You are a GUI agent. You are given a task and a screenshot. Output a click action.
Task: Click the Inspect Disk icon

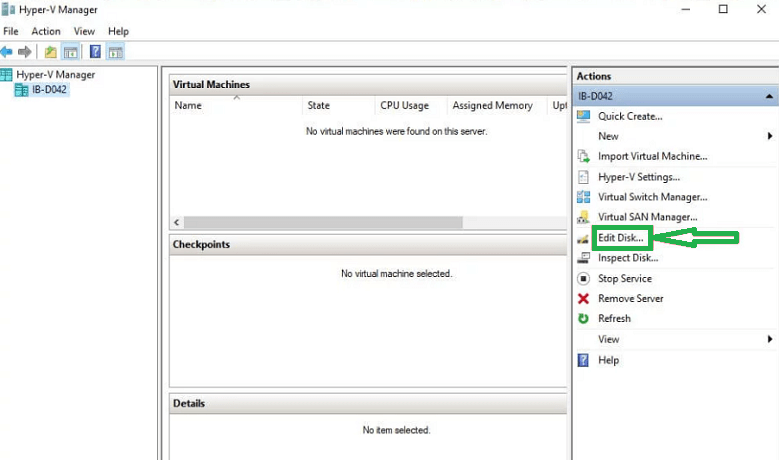click(583, 258)
